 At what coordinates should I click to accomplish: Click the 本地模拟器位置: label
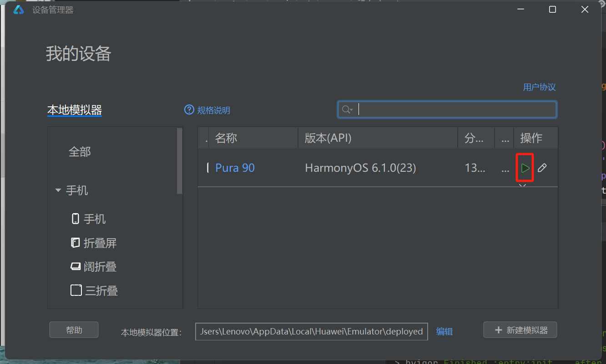151,333
